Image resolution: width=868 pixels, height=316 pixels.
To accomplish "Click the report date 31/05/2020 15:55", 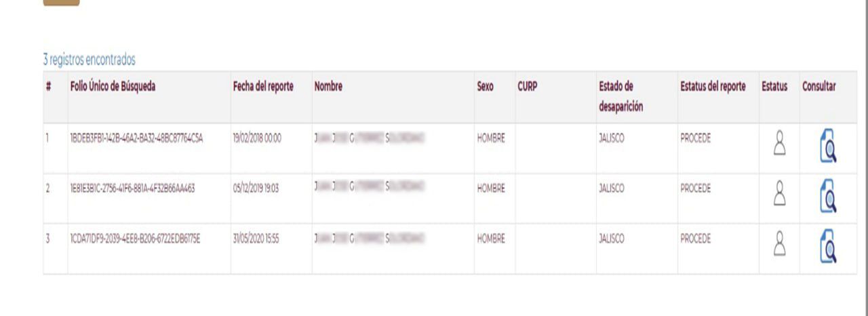I will 256,239.
